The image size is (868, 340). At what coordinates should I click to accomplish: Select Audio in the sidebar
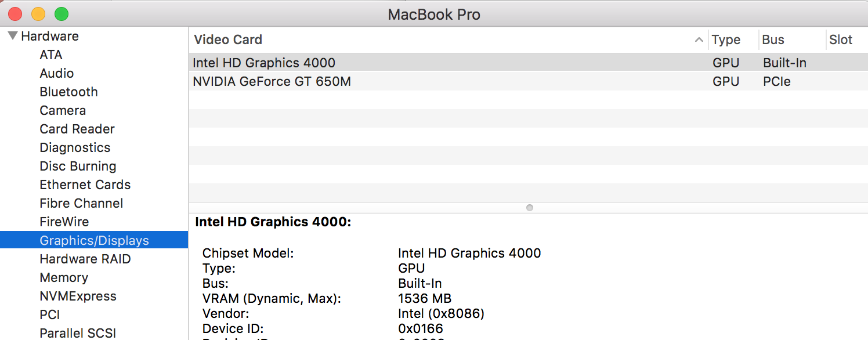coord(57,73)
